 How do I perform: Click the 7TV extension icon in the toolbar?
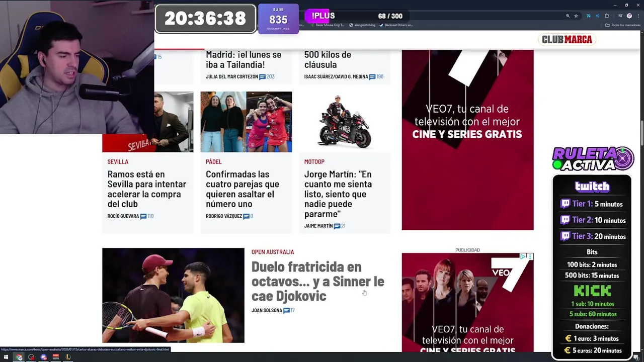pyautogui.click(x=589, y=16)
